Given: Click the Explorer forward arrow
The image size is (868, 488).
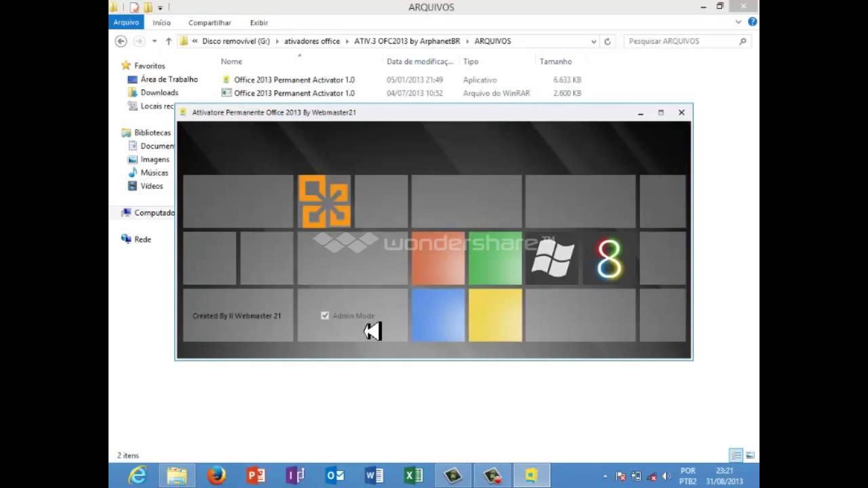Looking at the screenshot, I should (x=139, y=41).
